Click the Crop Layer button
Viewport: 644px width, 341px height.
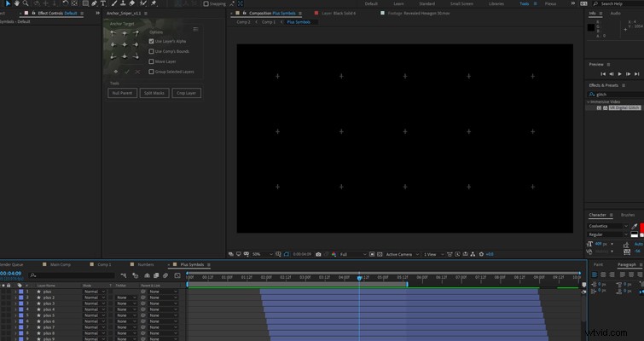pyautogui.click(x=187, y=93)
